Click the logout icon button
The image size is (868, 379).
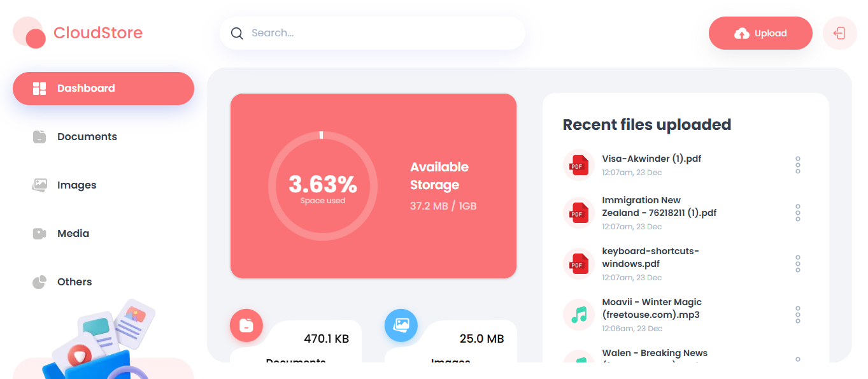pyautogui.click(x=839, y=33)
